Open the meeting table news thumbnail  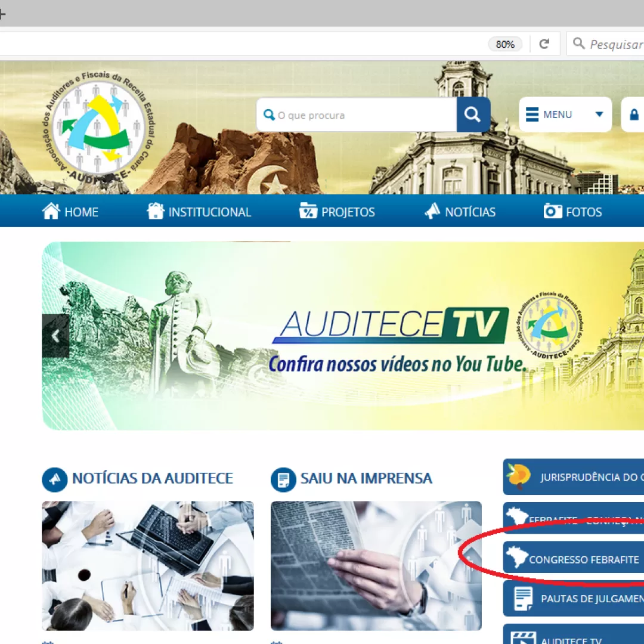pos(148,565)
